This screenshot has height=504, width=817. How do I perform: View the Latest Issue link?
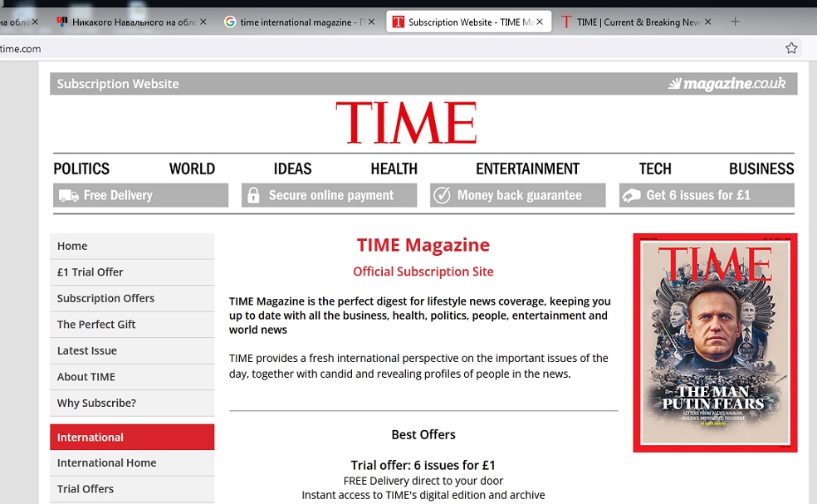click(x=132, y=350)
